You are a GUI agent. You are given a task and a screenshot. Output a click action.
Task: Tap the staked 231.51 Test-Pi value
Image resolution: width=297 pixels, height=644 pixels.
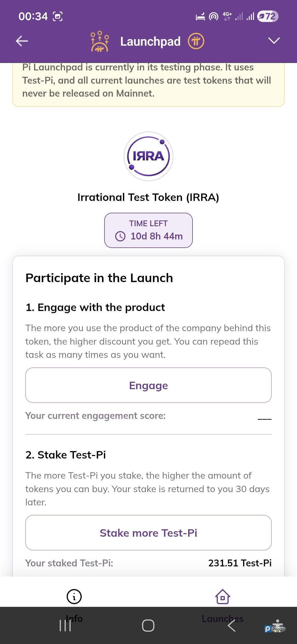click(240, 563)
